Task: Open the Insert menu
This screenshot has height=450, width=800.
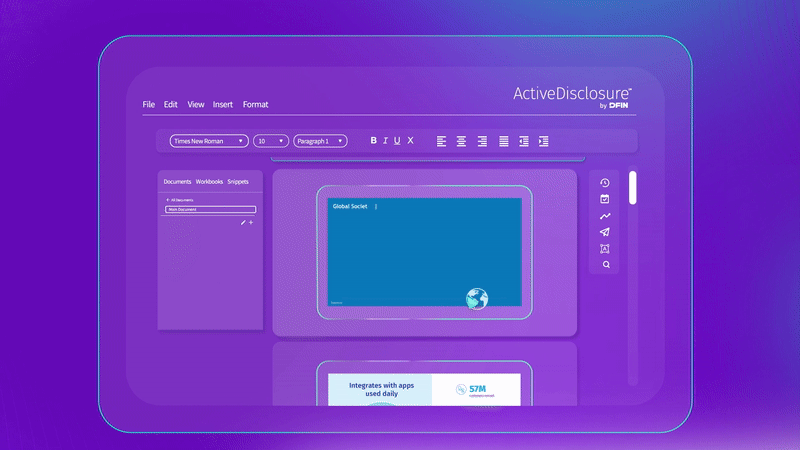Action: point(222,104)
